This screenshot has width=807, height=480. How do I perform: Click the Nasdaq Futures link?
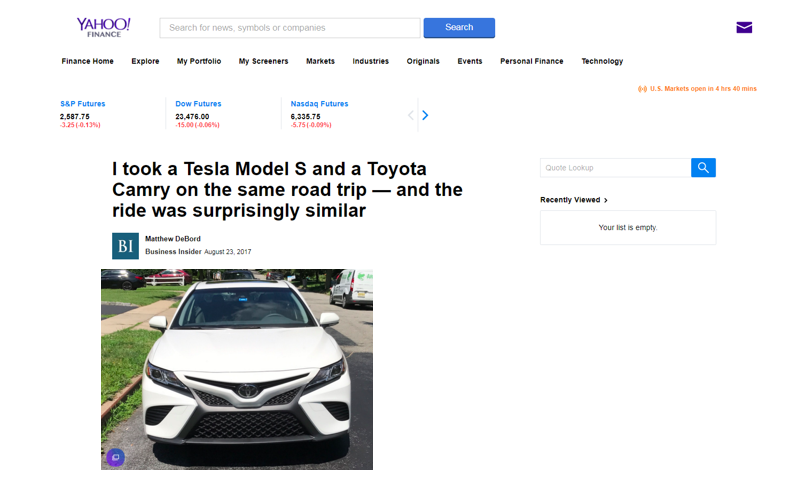click(319, 104)
